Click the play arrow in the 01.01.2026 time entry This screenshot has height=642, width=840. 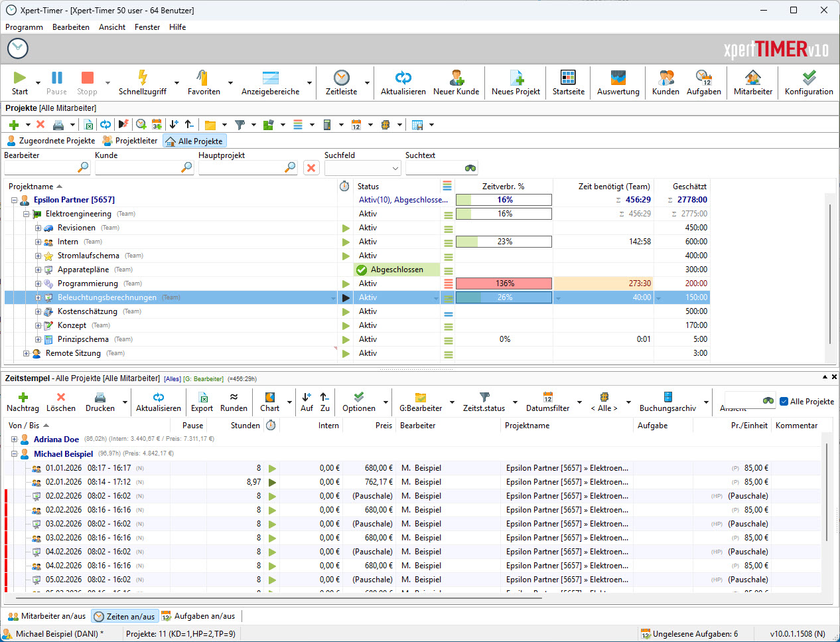272,468
